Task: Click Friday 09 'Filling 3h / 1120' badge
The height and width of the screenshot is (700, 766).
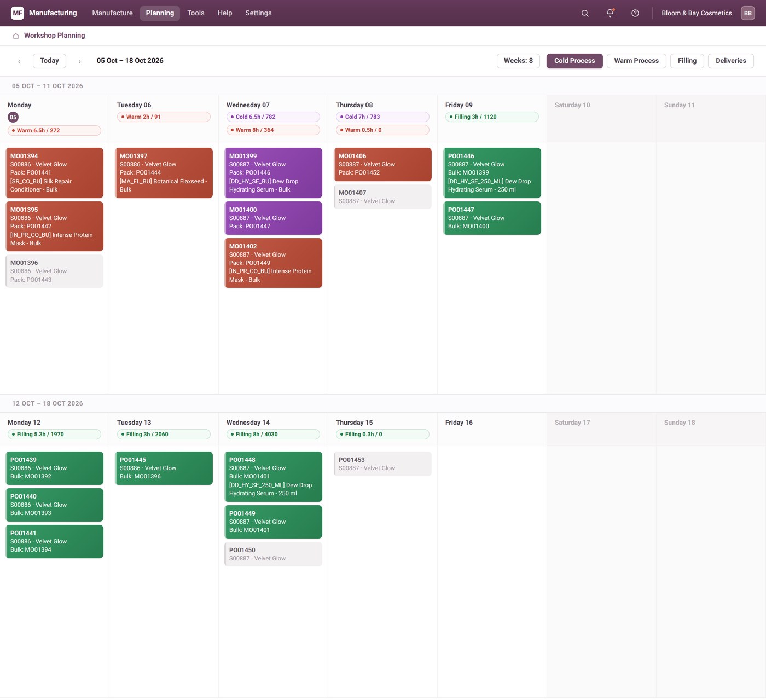Action: coord(492,117)
